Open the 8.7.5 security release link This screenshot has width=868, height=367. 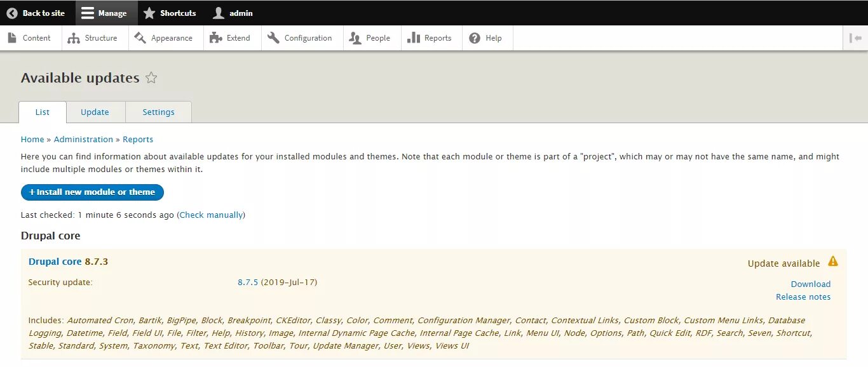coord(248,283)
